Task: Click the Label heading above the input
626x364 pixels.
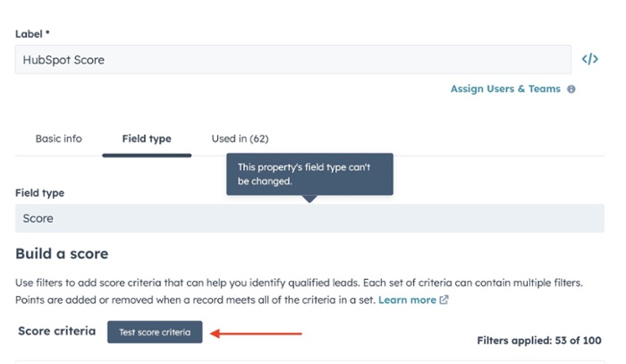Action: coord(34,33)
